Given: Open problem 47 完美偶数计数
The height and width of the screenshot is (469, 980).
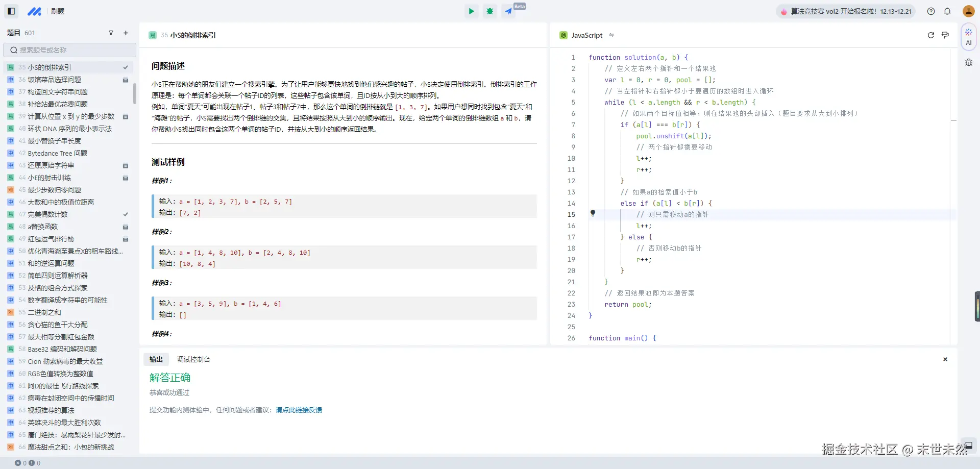Looking at the screenshot, I should (48, 214).
